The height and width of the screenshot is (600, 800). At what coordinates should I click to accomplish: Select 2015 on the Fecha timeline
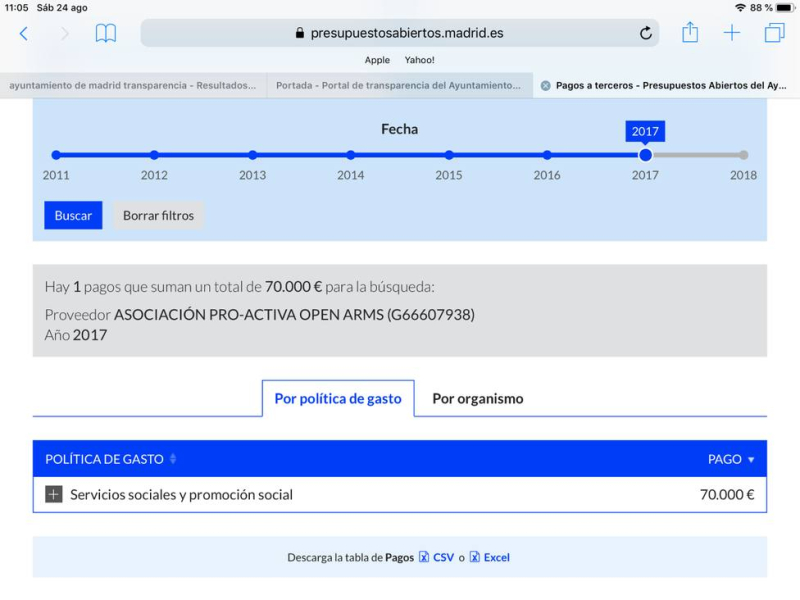point(449,155)
